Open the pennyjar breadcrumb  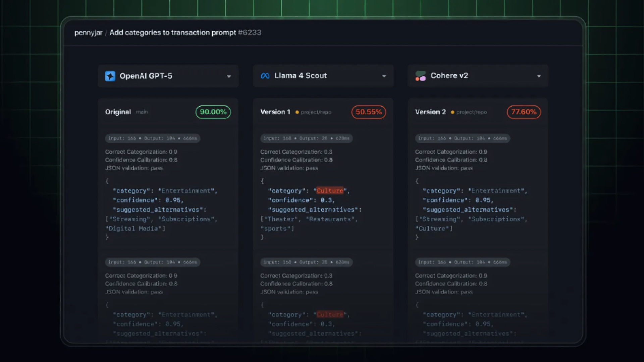pos(88,33)
